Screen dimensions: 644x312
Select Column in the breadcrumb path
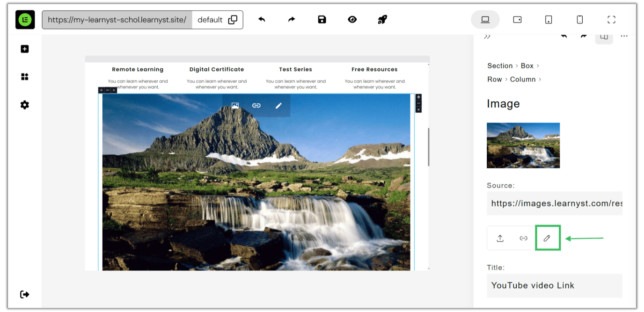523,79
